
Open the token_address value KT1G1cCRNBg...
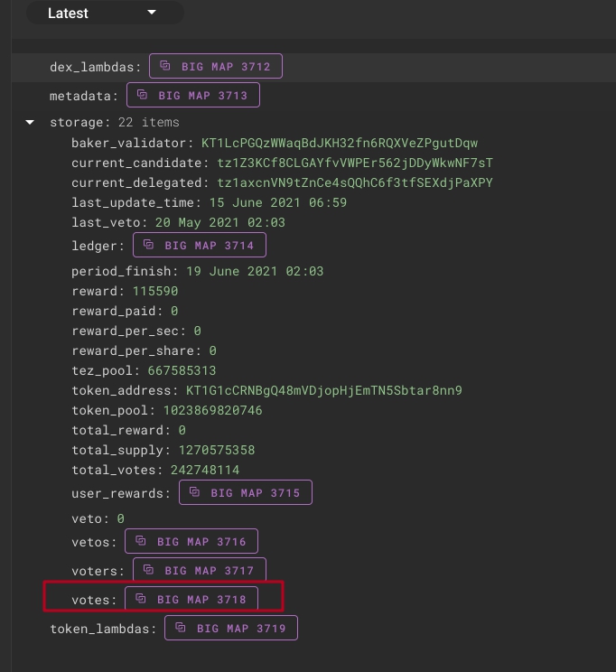tap(324, 390)
